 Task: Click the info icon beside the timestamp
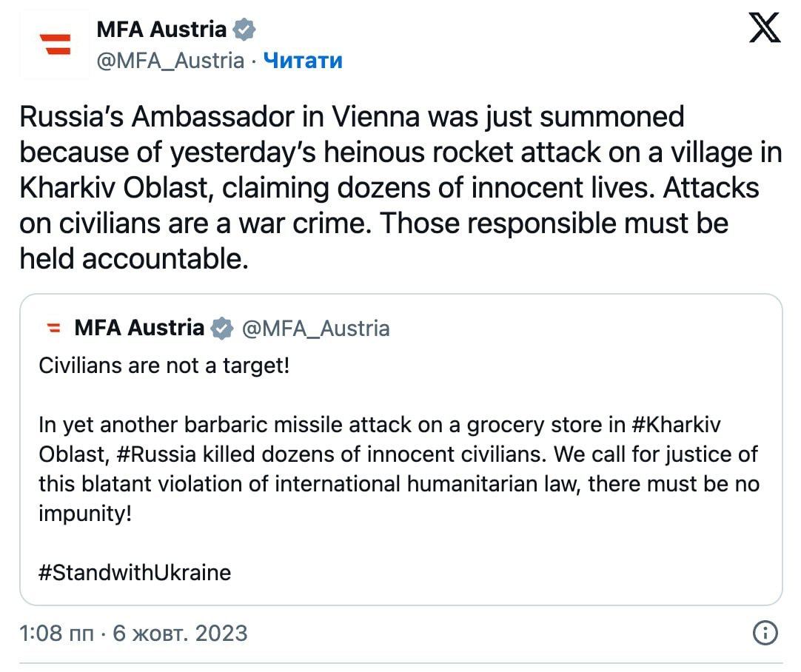pos(764,633)
